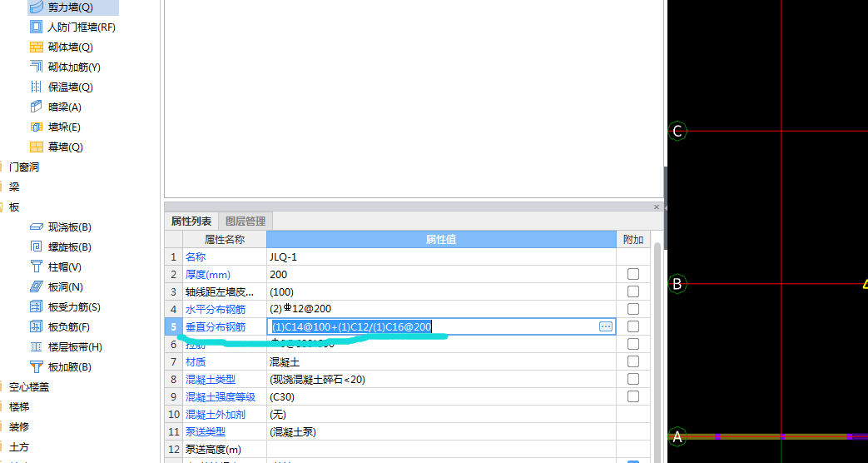Click the 厚度(mm) property name

click(x=207, y=274)
